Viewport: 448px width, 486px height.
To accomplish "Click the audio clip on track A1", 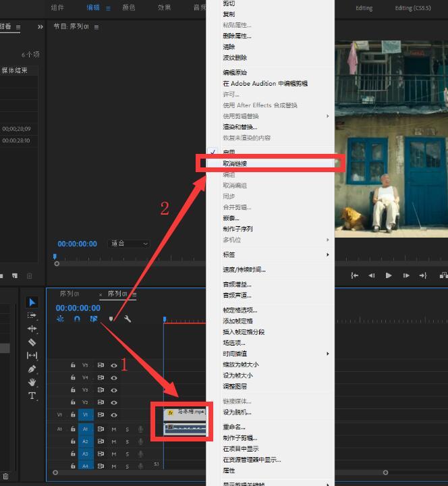I will coord(185,429).
